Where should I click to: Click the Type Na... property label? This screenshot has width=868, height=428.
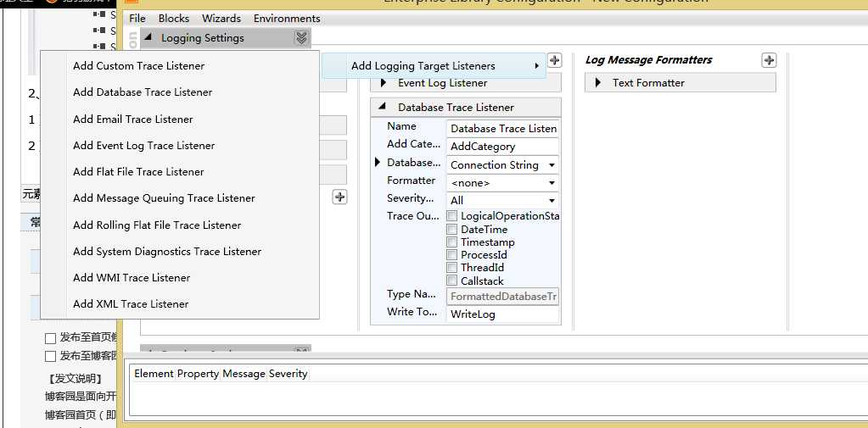pyautogui.click(x=412, y=294)
